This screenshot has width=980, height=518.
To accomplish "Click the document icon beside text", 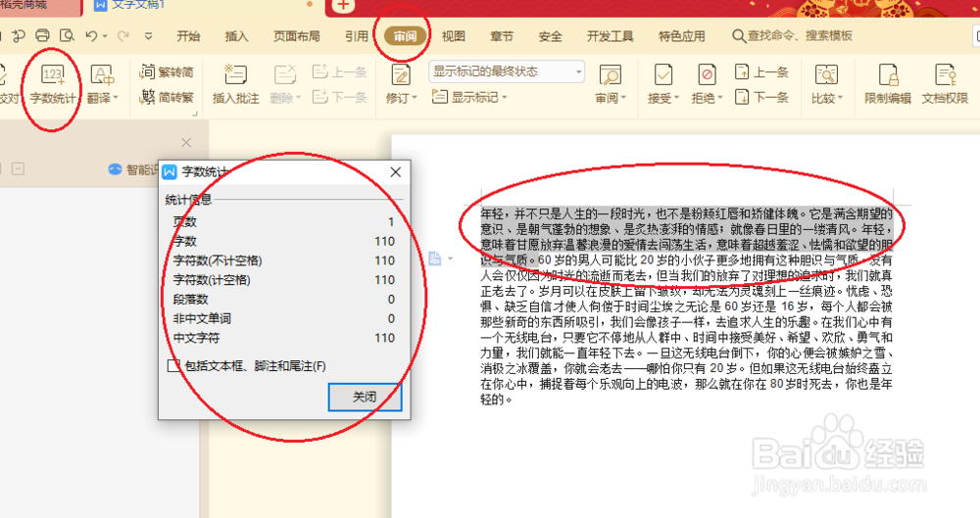I will (x=435, y=259).
